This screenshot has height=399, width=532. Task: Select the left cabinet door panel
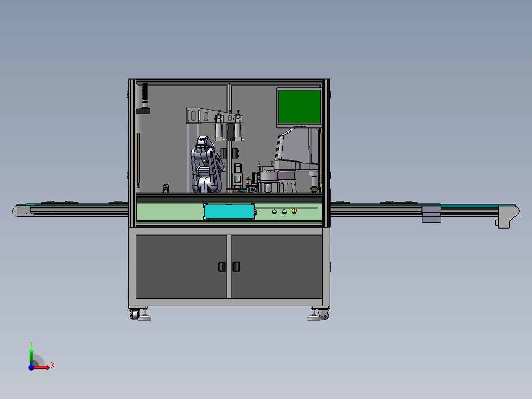[x=181, y=267]
